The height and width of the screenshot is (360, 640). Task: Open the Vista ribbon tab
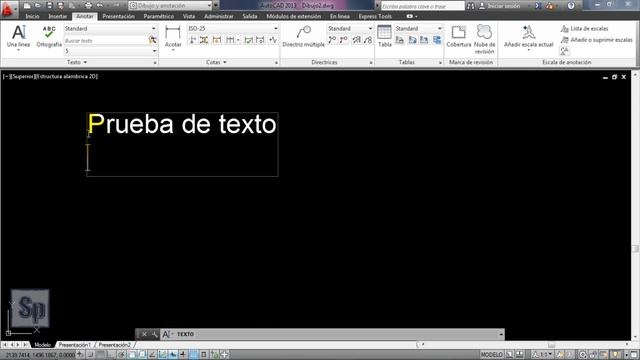[189, 16]
